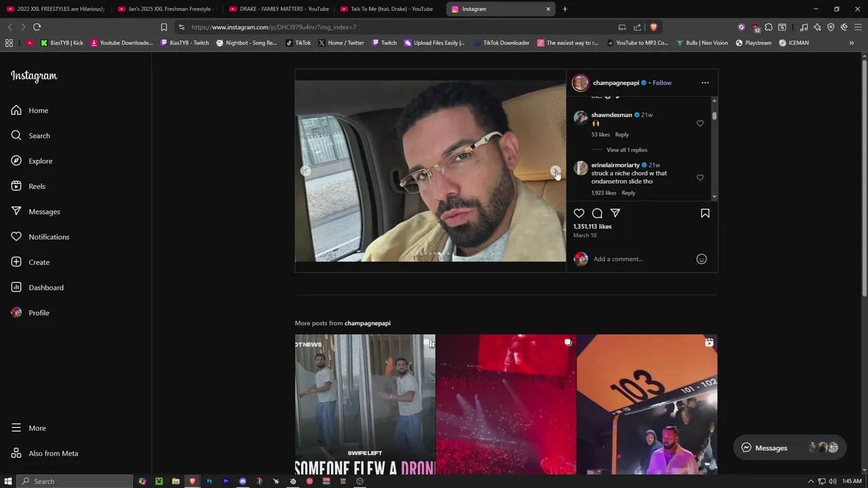Open shawndesman's profile link
The height and width of the screenshot is (488, 868).
click(x=612, y=115)
